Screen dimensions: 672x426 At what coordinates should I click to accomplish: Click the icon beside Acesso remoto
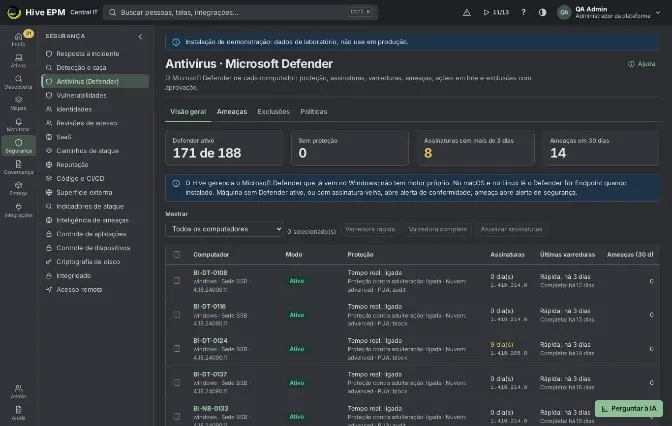tap(49, 289)
